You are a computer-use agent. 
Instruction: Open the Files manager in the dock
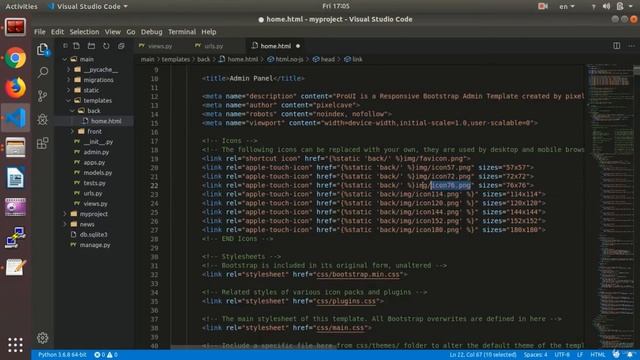[16, 147]
